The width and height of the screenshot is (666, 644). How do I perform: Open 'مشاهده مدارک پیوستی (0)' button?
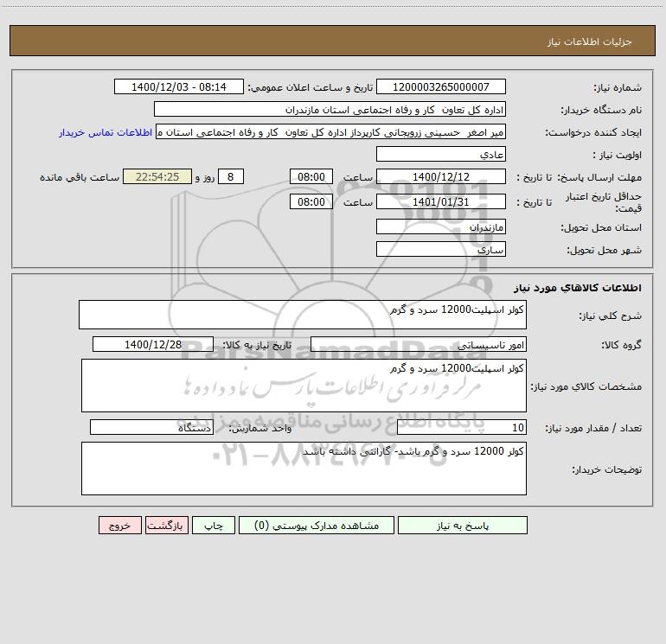tap(317, 525)
